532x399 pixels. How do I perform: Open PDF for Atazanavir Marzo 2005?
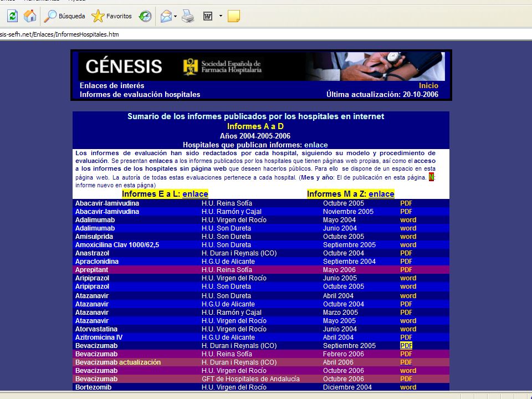[406, 312]
